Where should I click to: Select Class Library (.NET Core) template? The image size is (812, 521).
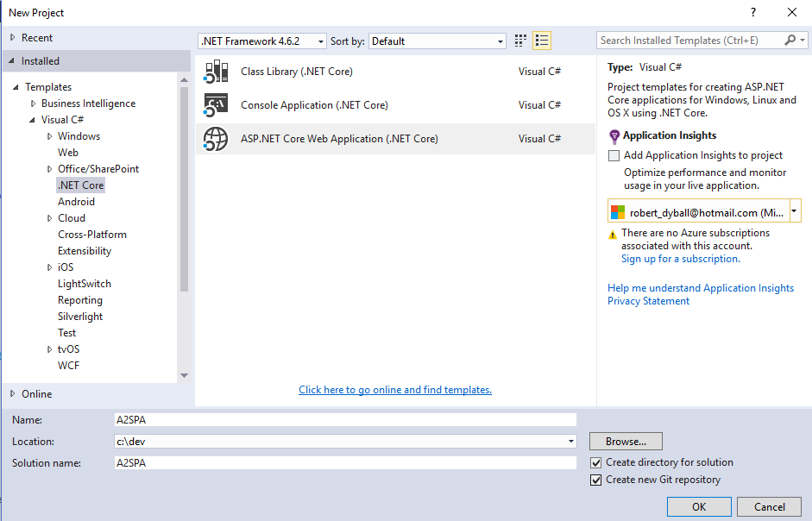point(395,72)
